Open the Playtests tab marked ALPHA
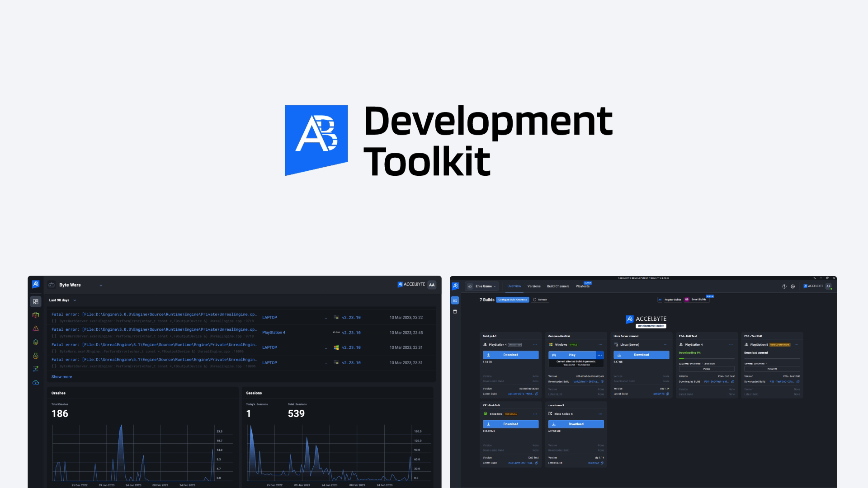The image size is (868, 488). coord(583,286)
